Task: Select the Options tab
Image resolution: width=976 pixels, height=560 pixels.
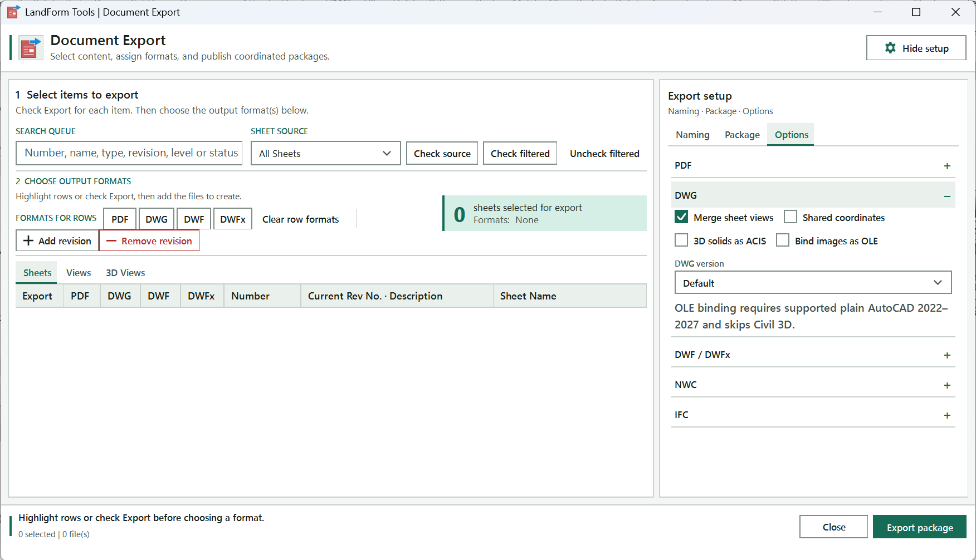Action: pos(791,135)
